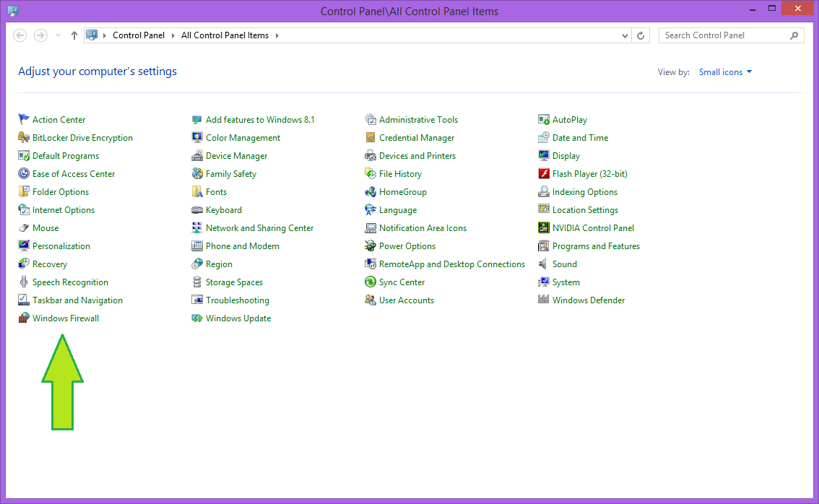
Task: Click the Devices and Printers icon
Action: pos(370,156)
